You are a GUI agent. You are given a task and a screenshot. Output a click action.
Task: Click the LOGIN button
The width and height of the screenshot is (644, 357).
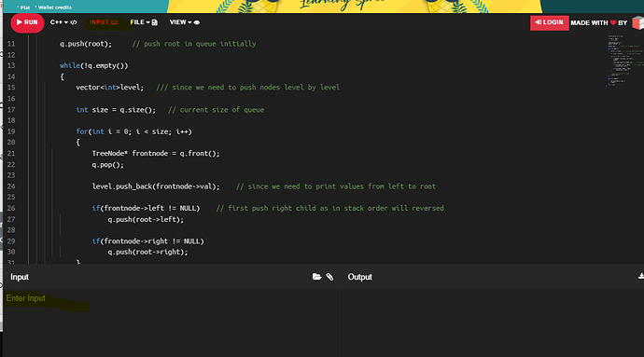coord(549,22)
